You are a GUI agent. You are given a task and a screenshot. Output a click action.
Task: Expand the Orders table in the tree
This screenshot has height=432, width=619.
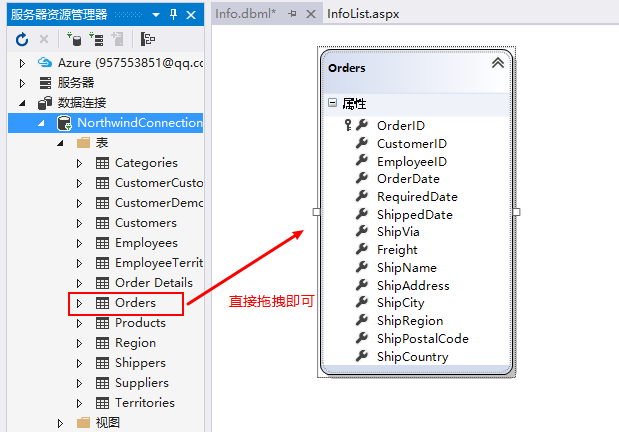point(79,303)
